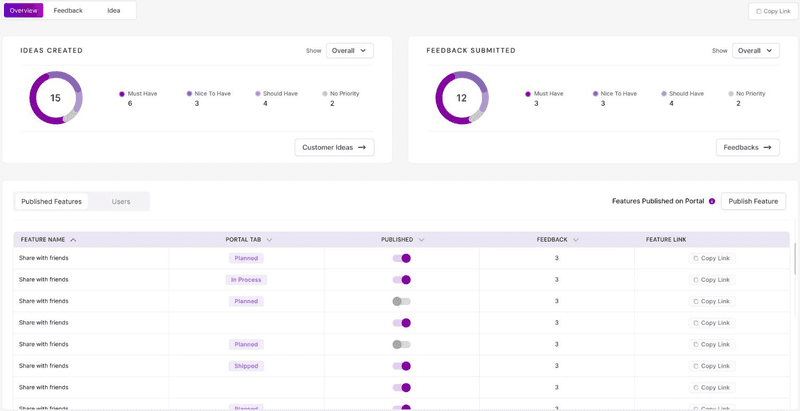Image resolution: width=800 pixels, height=411 pixels.
Task: Click the copy icon in top-right Copy Link
Action: (x=759, y=11)
